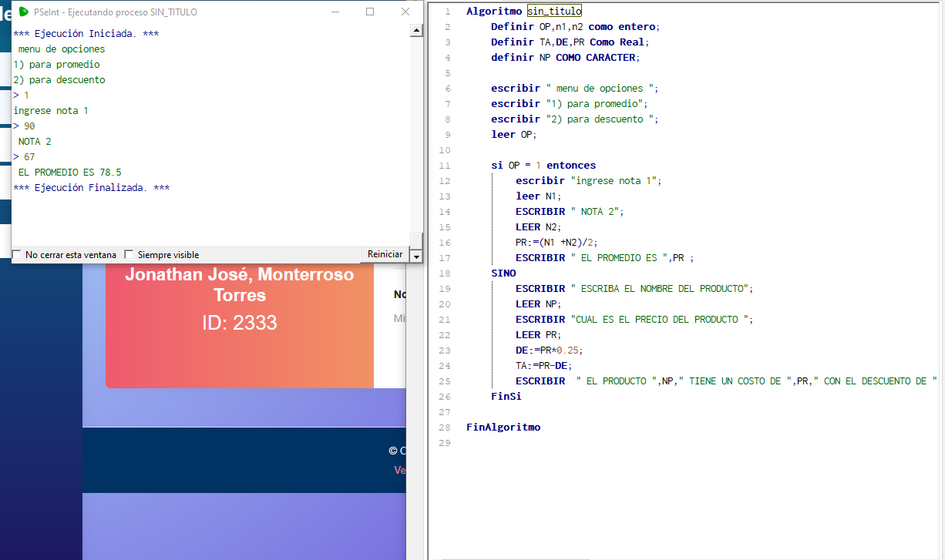Viewport: 945px width, 560px height.
Task: Click 'ID: 2333' on the profile card
Action: click(240, 323)
